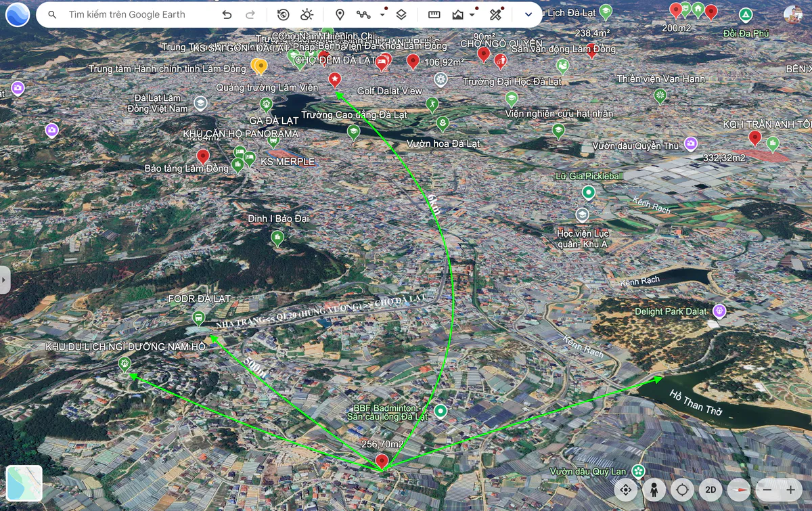Select the draw path tool
812x511 pixels.
click(364, 14)
